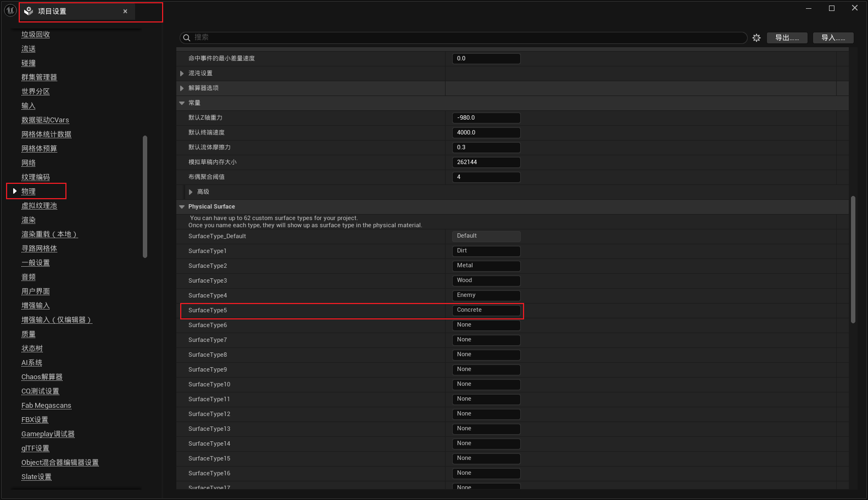Viewport: 868px width, 500px height.
Task: Edit the 布偶聚合阈值 value 4
Action: [x=486, y=177]
